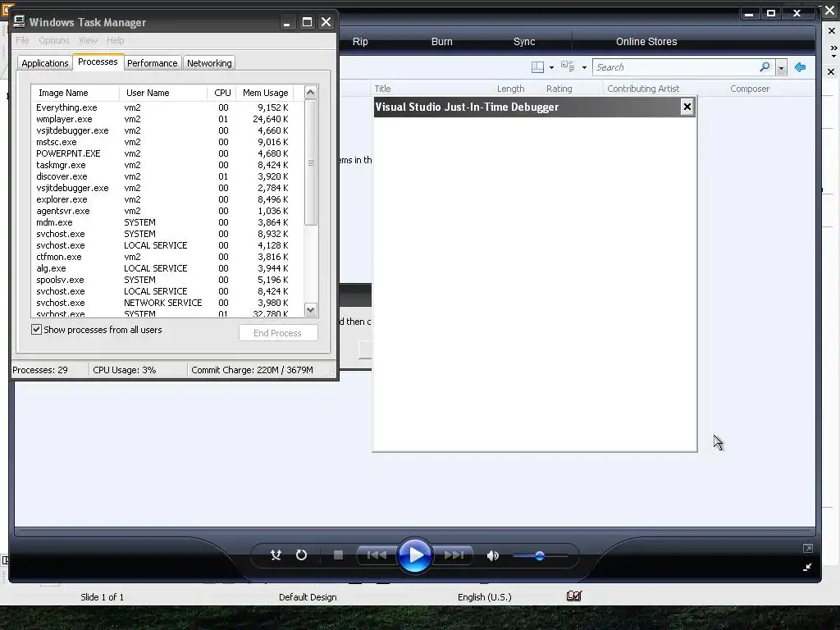840x630 pixels.
Task: Click the spell check icon in PowerPoint status bar
Action: click(573, 596)
